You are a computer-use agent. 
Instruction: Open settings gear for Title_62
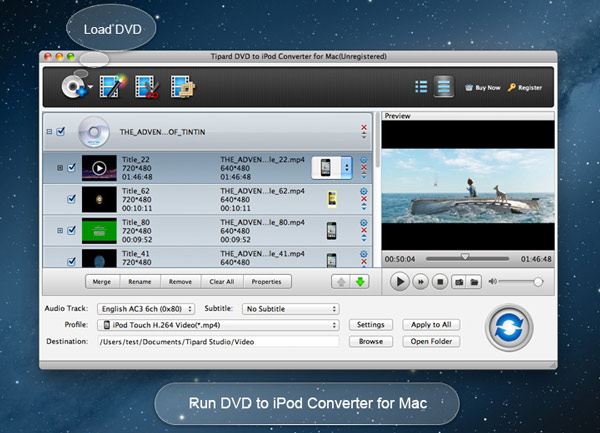pyautogui.click(x=364, y=191)
